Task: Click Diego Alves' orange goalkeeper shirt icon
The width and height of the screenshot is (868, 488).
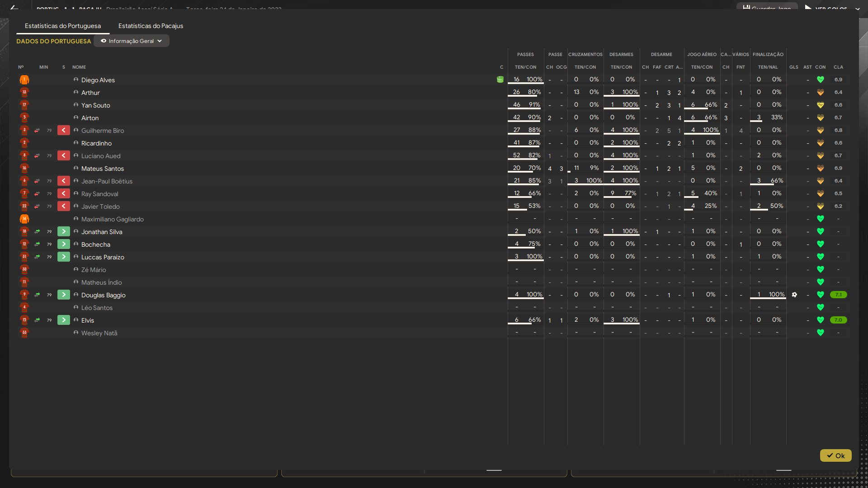Action: click(x=24, y=80)
